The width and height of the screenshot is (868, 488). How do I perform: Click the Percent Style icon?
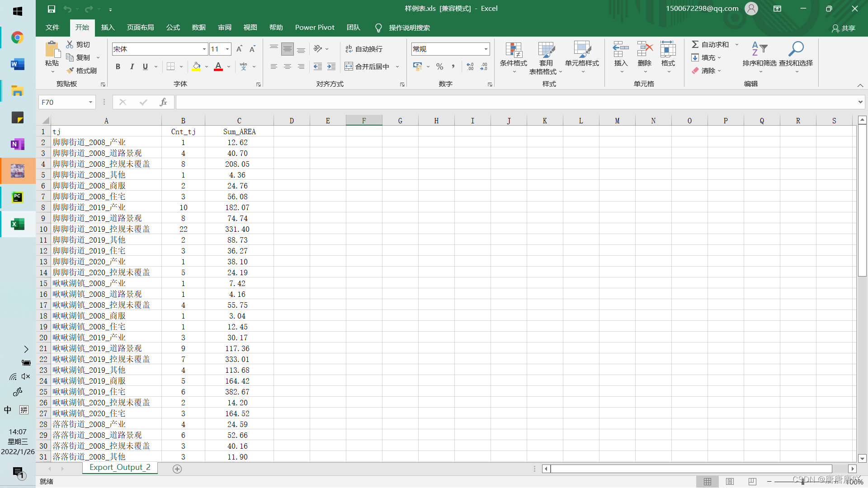[439, 66]
